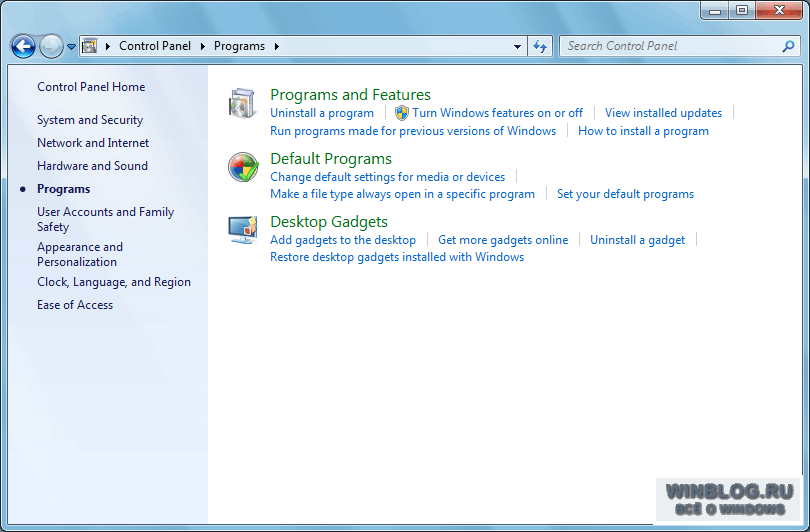Click Add gadgets to the desktop
The image size is (810, 532).
[x=343, y=240]
